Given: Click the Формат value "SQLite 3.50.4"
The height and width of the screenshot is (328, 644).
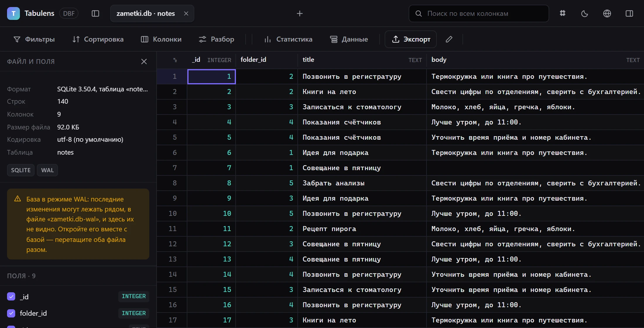Looking at the screenshot, I should pyautogui.click(x=102, y=89).
